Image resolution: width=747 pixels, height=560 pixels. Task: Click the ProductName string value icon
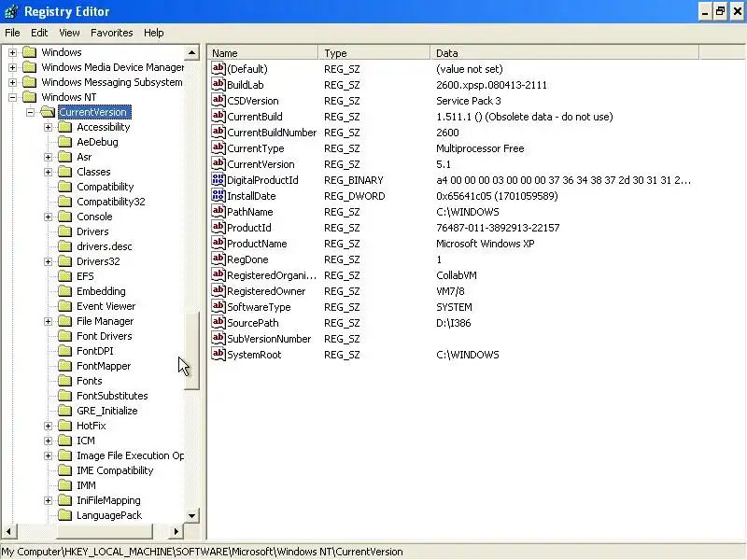coord(218,243)
